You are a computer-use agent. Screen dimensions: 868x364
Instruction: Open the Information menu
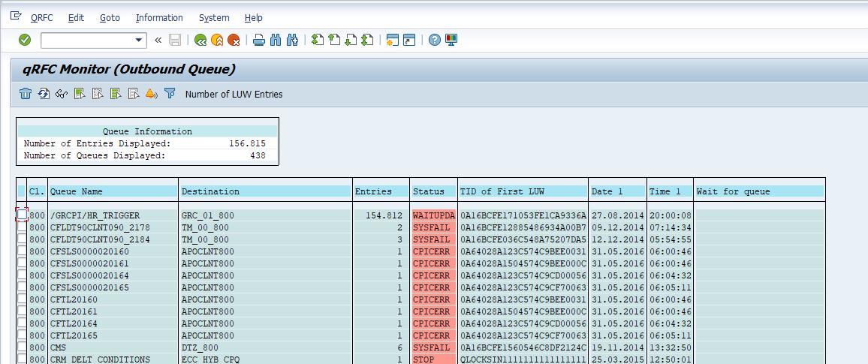point(159,17)
